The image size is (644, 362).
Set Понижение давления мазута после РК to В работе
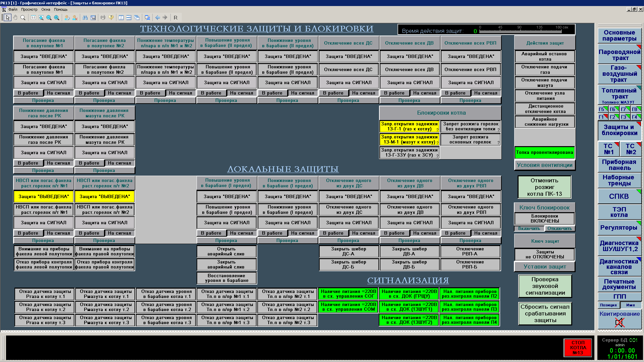89,163
